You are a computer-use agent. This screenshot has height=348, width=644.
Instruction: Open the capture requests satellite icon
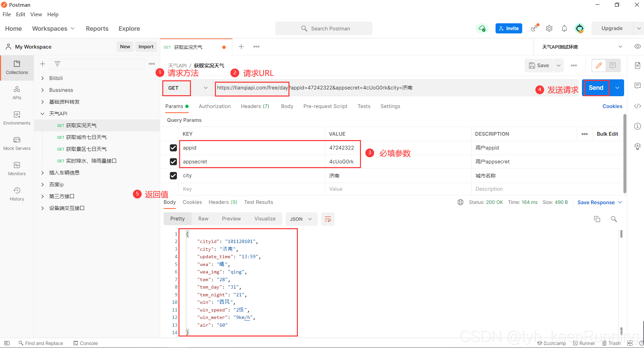coord(535,28)
